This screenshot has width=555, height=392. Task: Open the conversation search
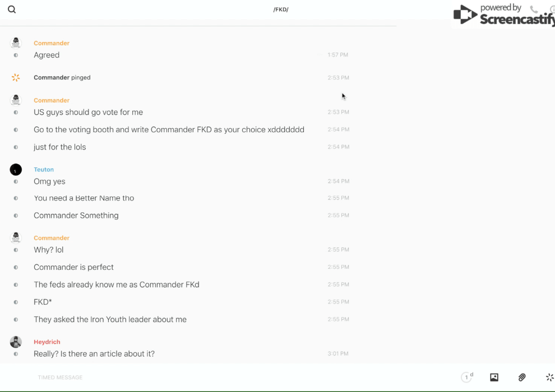tap(12, 10)
